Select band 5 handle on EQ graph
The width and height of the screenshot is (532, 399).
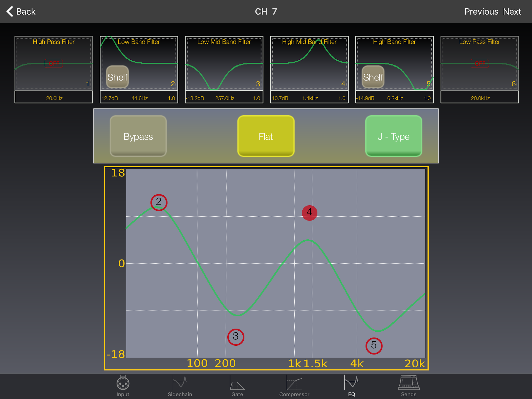click(374, 346)
